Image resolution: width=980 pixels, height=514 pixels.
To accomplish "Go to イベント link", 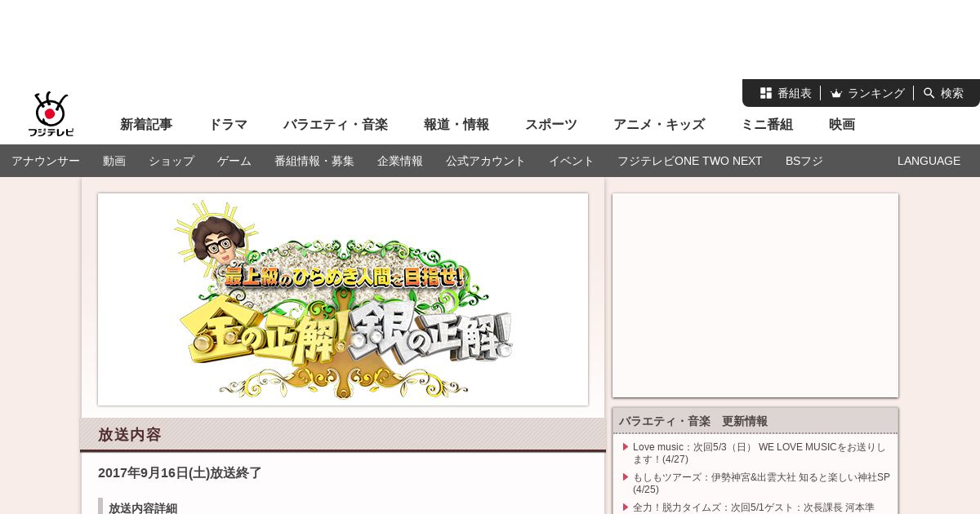I will (572, 161).
